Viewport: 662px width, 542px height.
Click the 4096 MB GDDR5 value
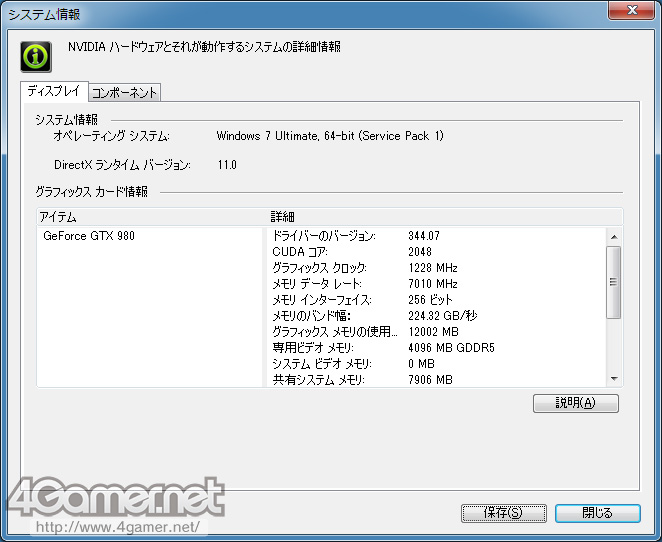point(451,348)
